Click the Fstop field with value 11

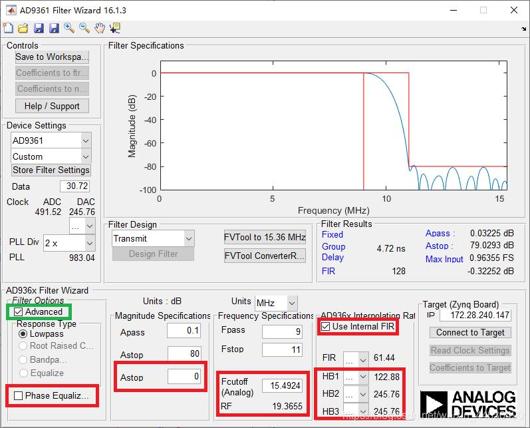pos(282,350)
